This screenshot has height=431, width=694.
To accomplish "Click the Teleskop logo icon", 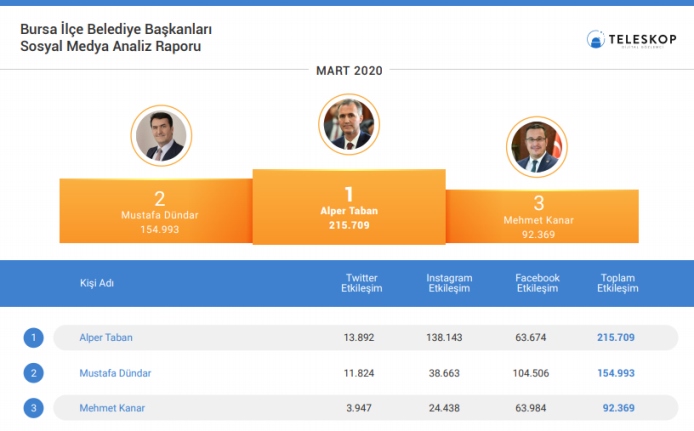I will click(595, 39).
